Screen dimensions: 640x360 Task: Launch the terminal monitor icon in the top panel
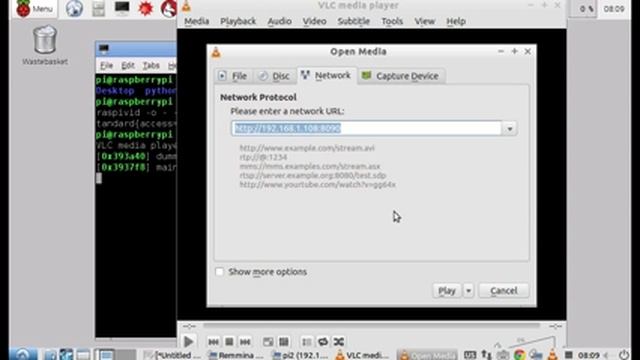pyautogui.click(x=122, y=8)
